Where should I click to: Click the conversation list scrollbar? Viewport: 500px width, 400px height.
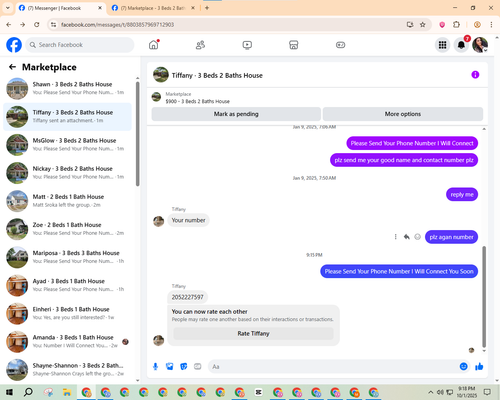(x=138, y=133)
